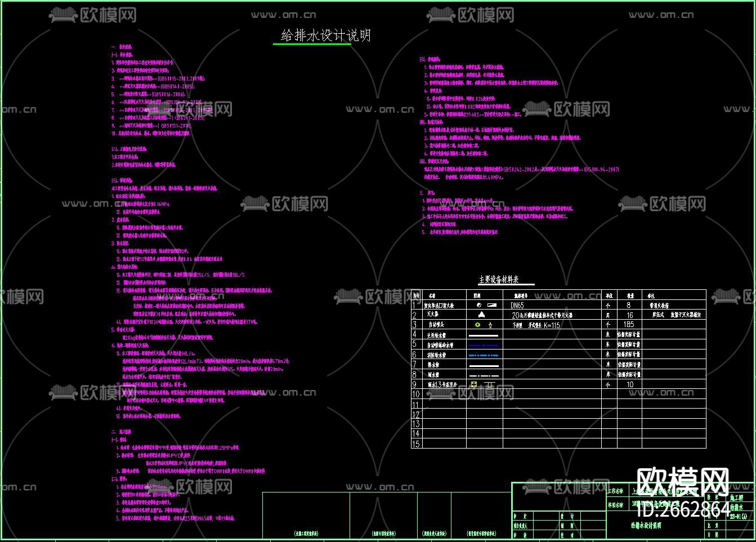Click the quantity value 8 in row 1

(628, 305)
